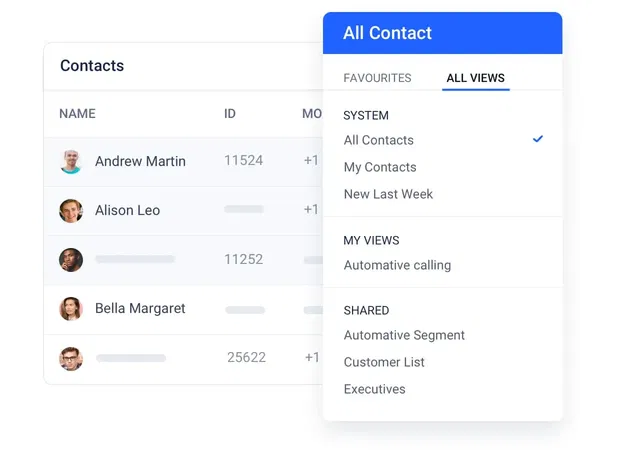Click the +1 mobile value in the 25622 row
This screenshot has width=620, height=453.
(312, 357)
